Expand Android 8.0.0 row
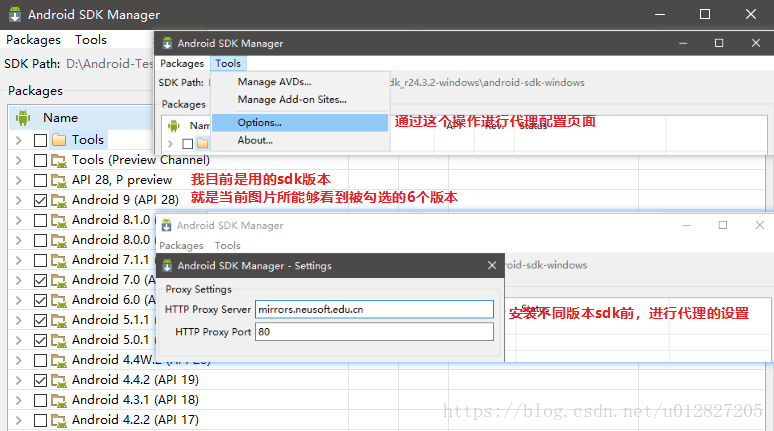This screenshot has height=431, width=774. click(x=19, y=240)
